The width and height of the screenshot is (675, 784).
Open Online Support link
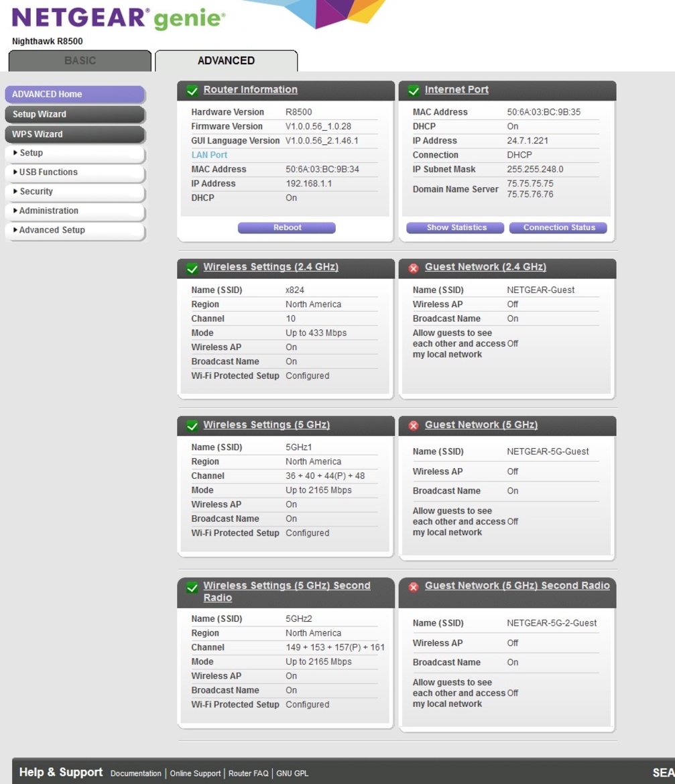pos(195,773)
